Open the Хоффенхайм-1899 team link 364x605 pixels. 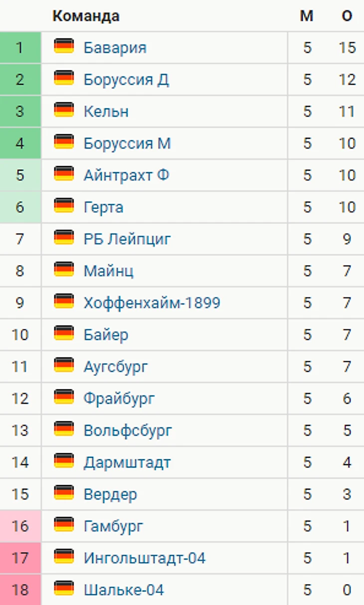[x=152, y=303]
